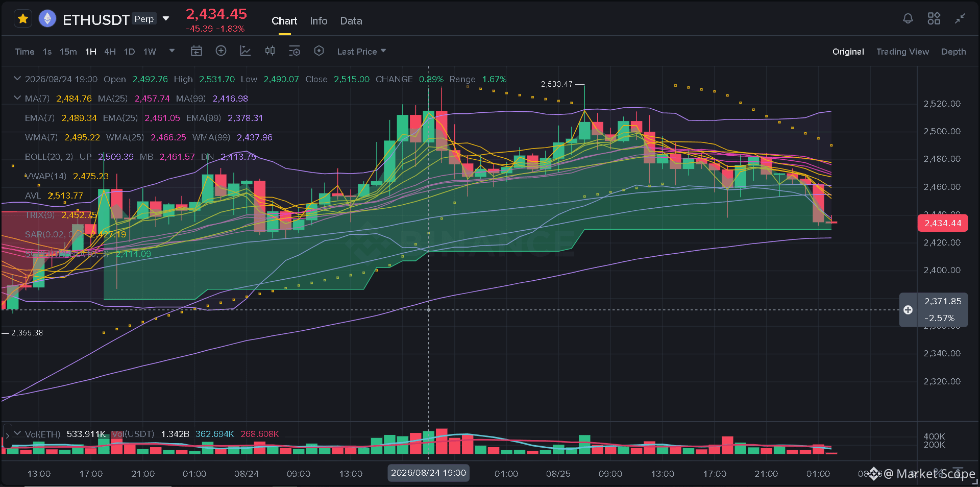Click the CHANGE value 0.89%
This screenshot has width=980, height=487.
tap(431, 79)
